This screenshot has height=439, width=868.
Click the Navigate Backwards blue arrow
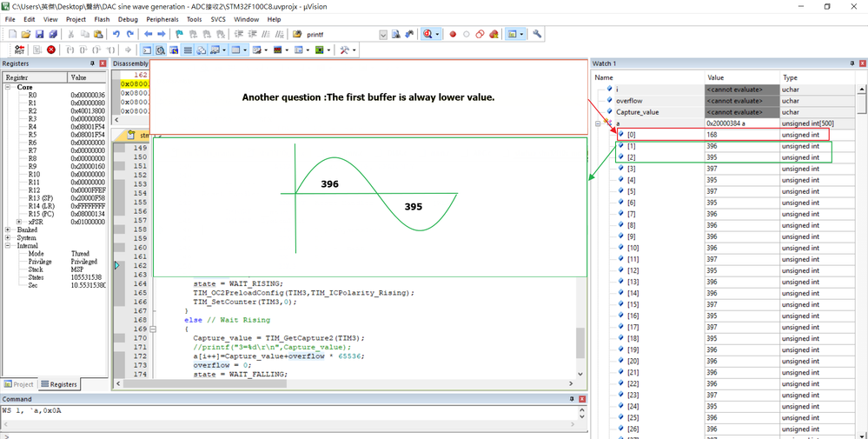pyautogui.click(x=149, y=34)
